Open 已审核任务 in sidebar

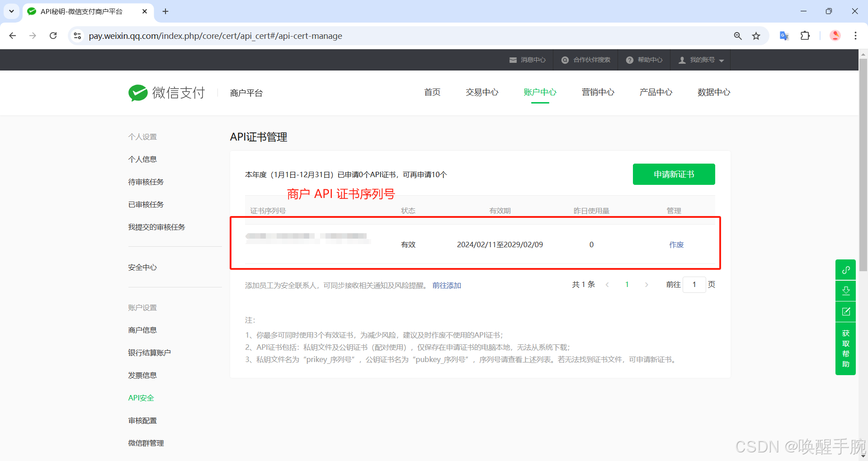click(146, 204)
